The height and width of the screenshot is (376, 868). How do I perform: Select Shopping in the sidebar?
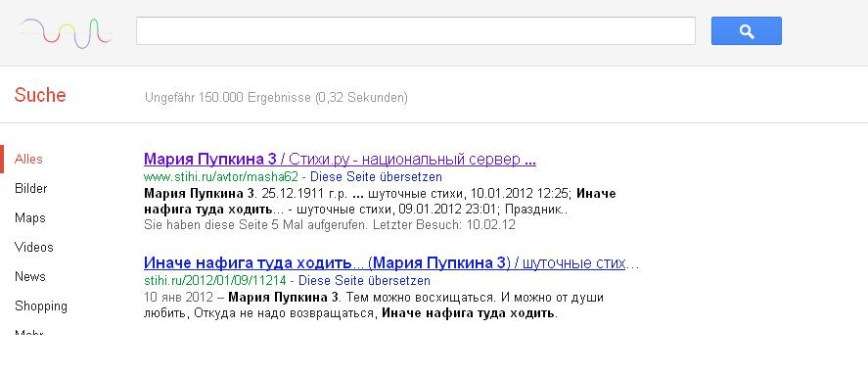tap(41, 306)
